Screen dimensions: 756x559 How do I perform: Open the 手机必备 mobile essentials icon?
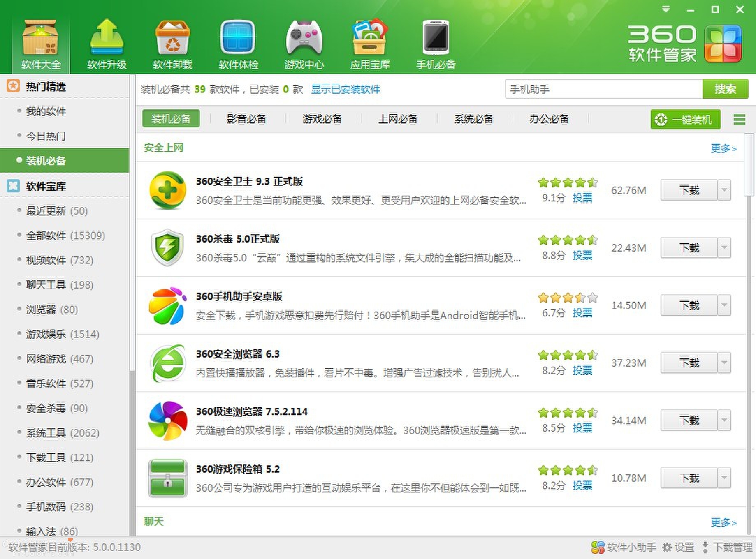coord(435,43)
